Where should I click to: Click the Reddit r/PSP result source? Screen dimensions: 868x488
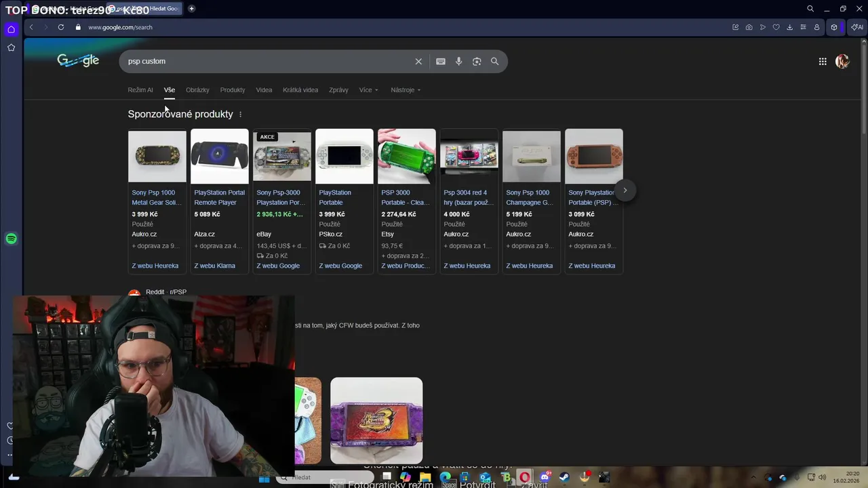[x=166, y=292]
